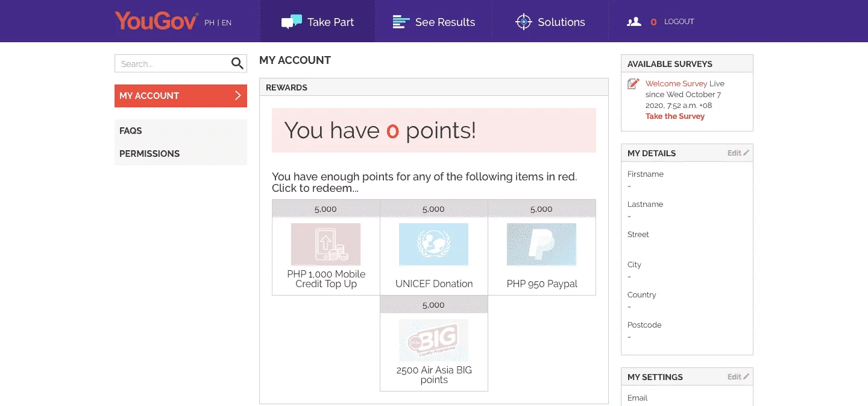Image resolution: width=868 pixels, height=406 pixels.
Task: Open the Permissions sidebar item
Action: [181, 153]
